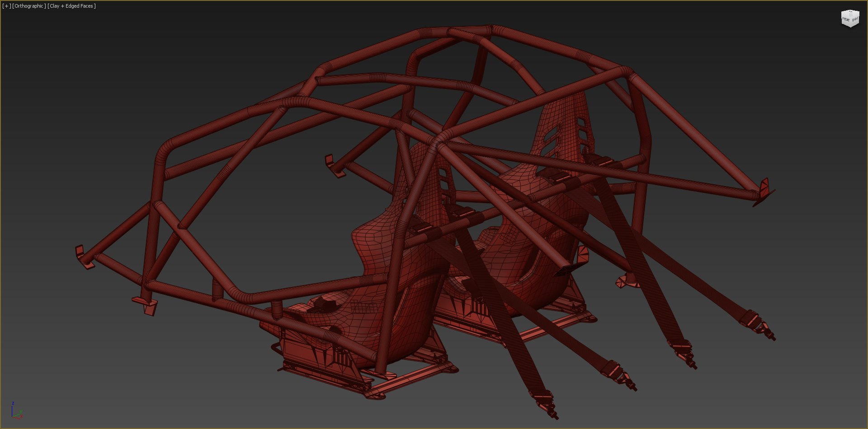The height and width of the screenshot is (429, 868).
Task: Click the ViewCube side face beside Front
Action: [x=855, y=19]
